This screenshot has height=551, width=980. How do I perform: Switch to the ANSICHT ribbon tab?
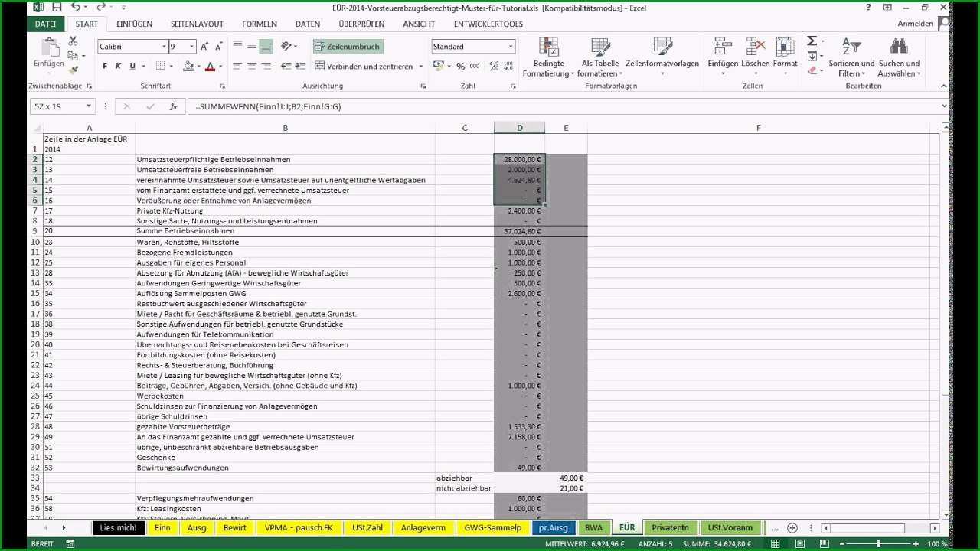point(419,24)
